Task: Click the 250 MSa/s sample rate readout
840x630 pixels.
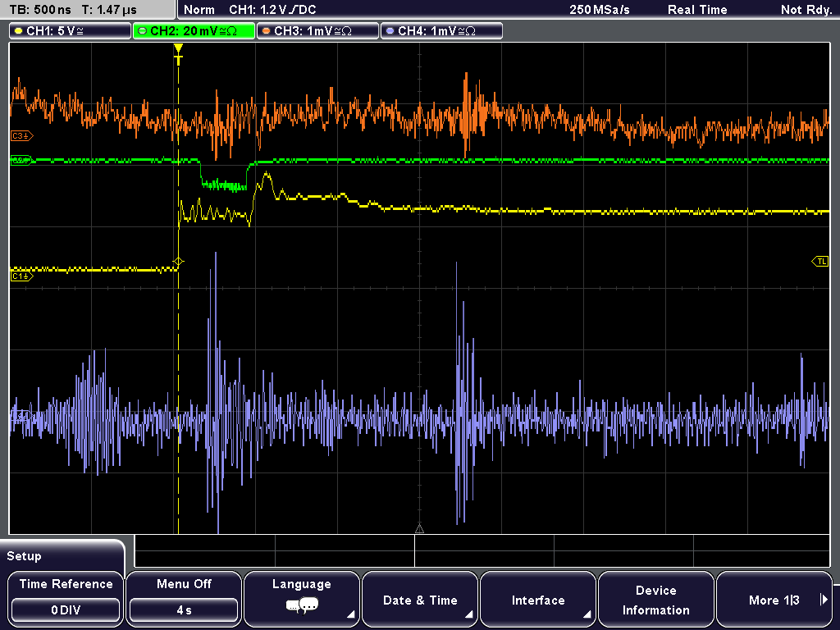Action: point(600,10)
